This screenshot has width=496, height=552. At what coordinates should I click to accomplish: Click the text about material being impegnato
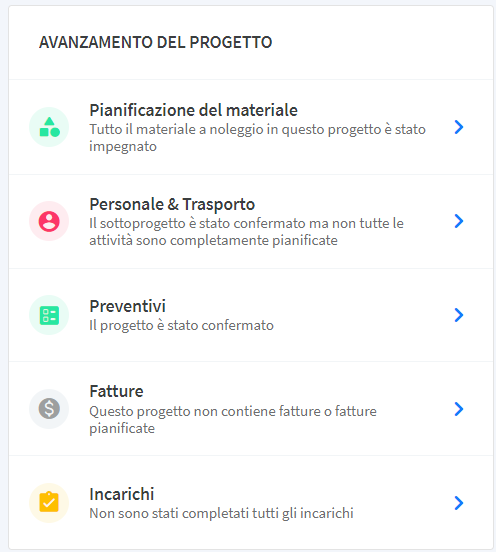pos(257,138)
